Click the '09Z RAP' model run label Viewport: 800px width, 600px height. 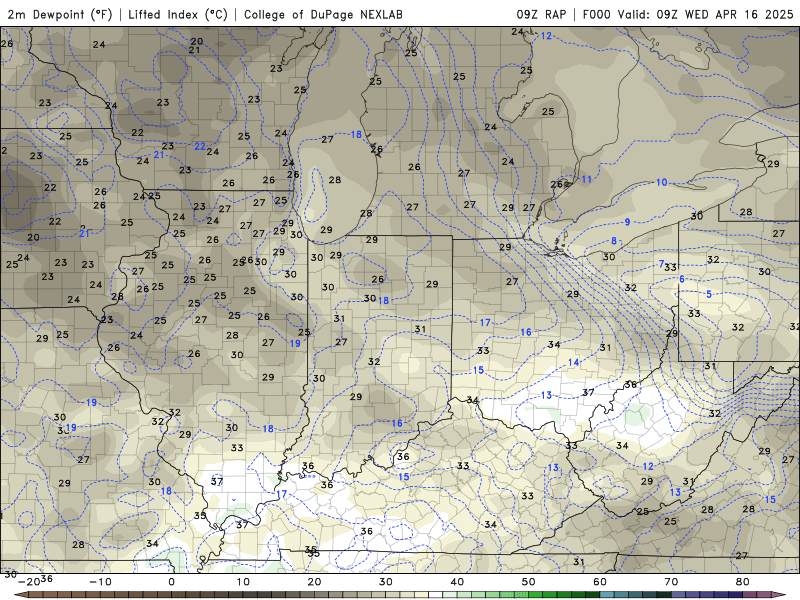[541, 14]
